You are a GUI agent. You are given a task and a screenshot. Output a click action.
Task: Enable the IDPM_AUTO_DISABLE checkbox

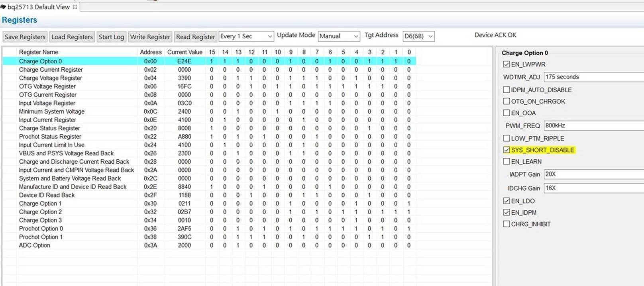[507, 90]
